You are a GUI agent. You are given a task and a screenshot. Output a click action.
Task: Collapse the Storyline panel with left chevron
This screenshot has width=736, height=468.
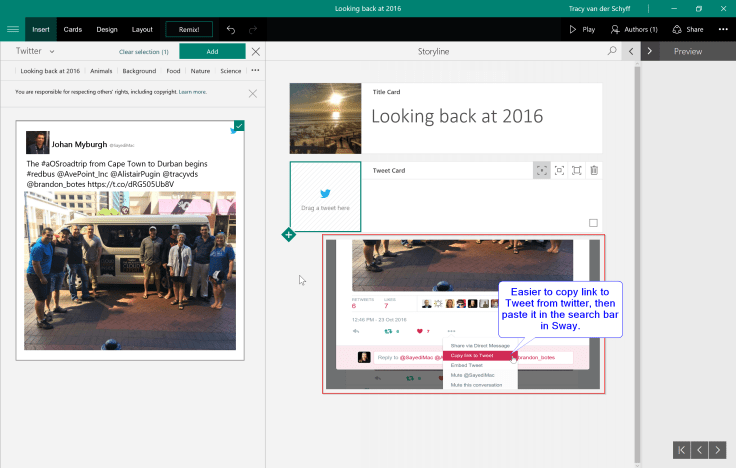click(x=630, y=51)
